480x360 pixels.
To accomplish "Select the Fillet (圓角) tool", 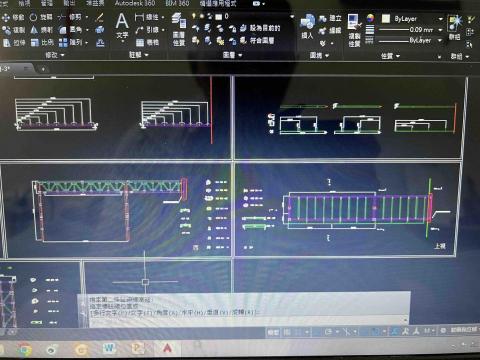I will point(70,29).
